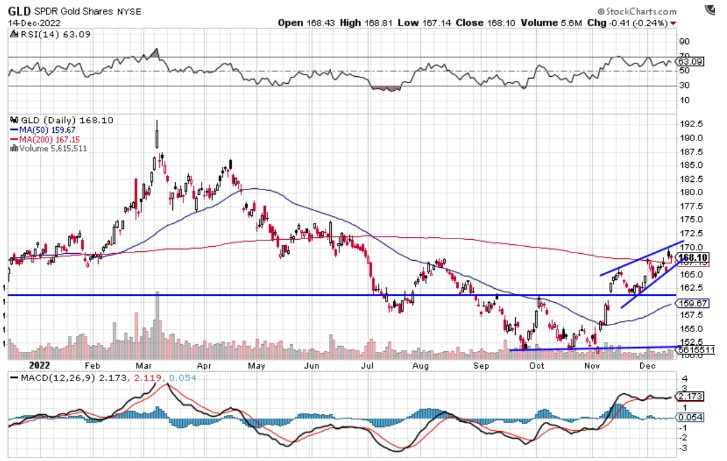Click the blue 0.054 MACD histogram value
The image size is (727, 461).
pyautogui.click(x=182, y=378)
